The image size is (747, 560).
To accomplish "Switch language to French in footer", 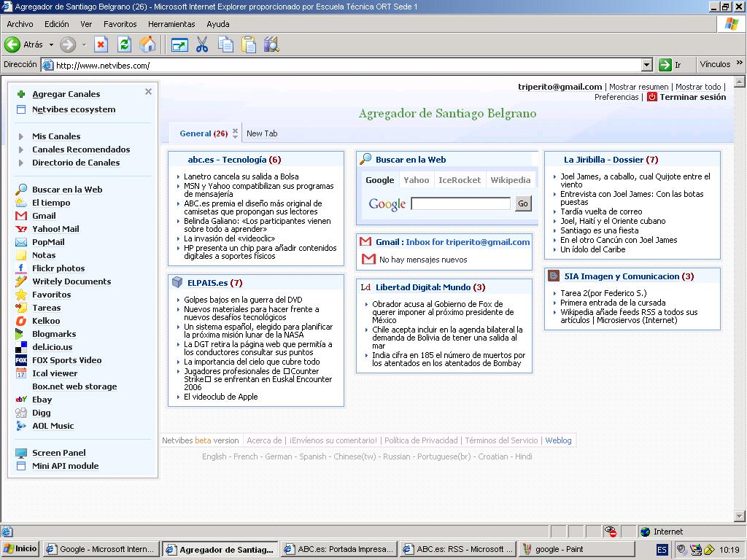I will tap(245, 456).
